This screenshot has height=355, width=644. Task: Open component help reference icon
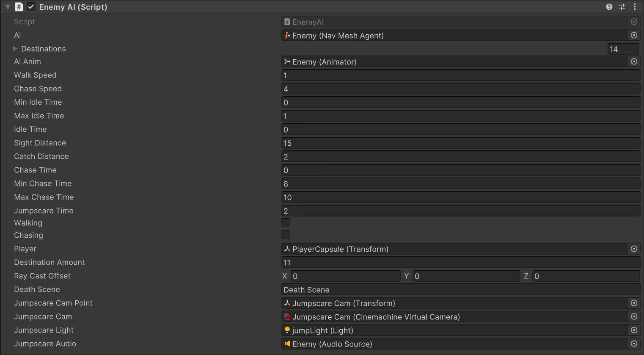click(x=609, y=7)
